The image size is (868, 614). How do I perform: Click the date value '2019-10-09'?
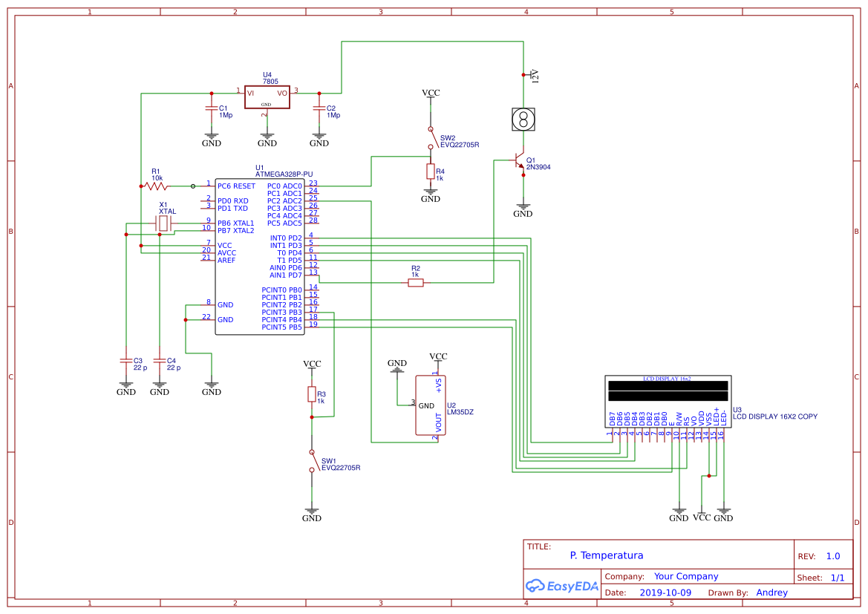pyautogui.click(x=665, y=592)
